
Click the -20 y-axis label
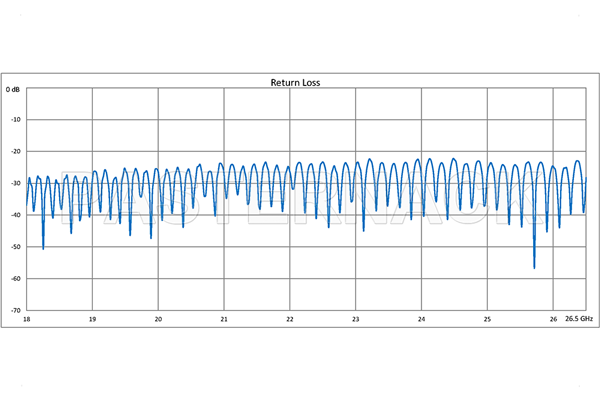15,152
